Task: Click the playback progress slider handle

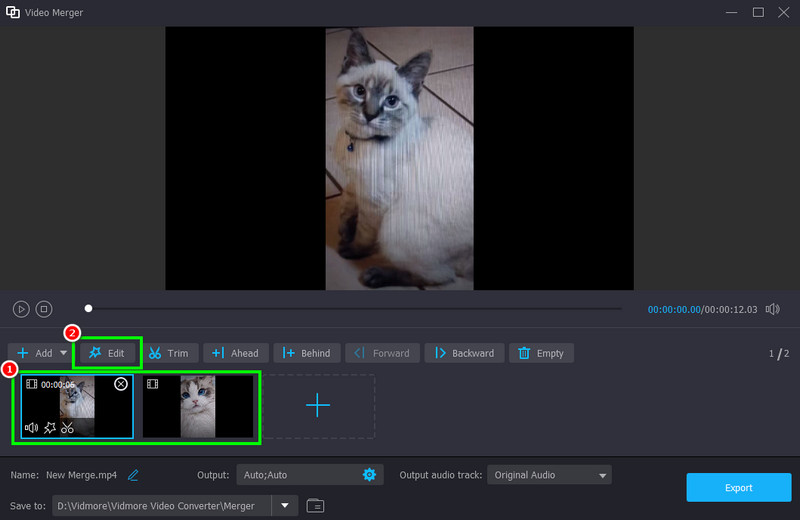Action: pos(88,309)
